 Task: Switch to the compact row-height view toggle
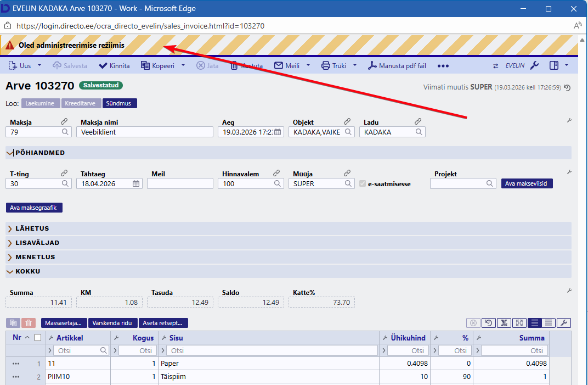coord(549,323)
